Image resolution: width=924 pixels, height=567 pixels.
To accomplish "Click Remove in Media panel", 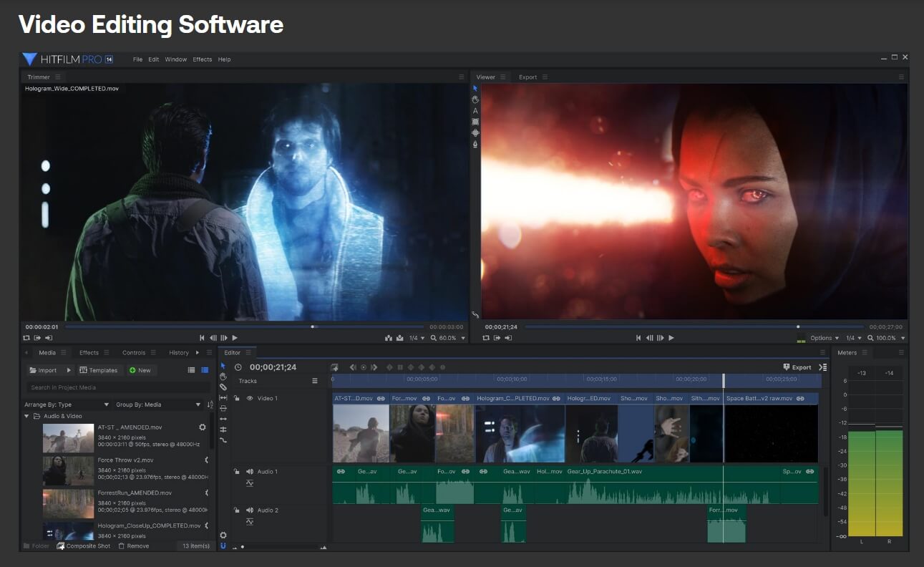I will (x=134, y=546).
